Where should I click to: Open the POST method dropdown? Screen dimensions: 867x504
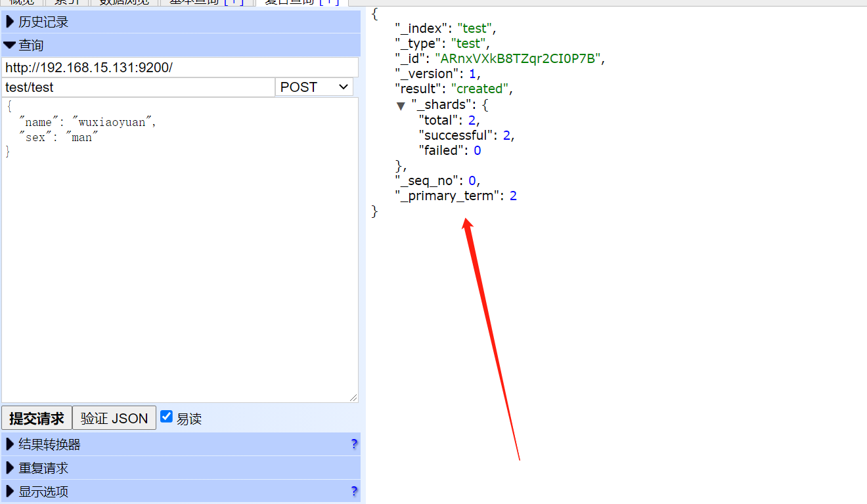pyautogui.click(x=314, y=87)
